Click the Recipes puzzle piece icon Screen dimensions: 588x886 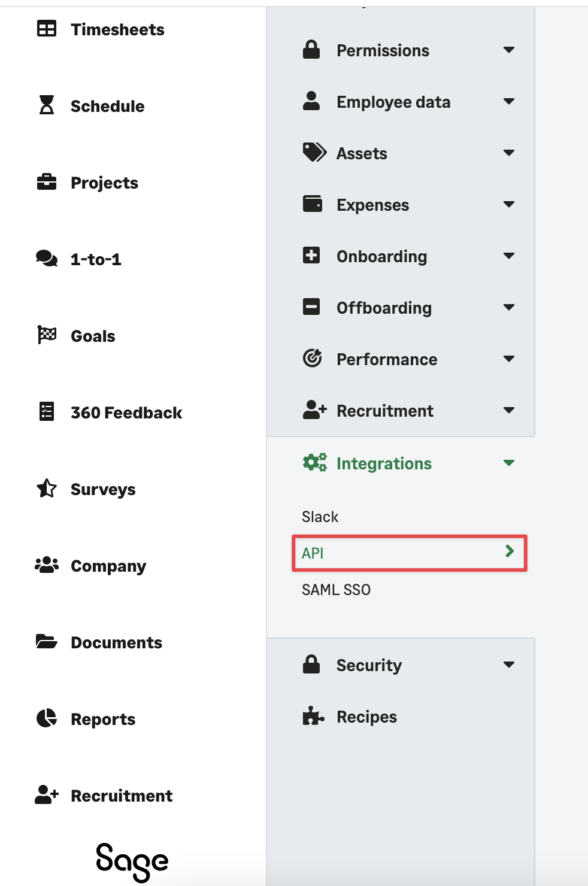tap(313, 716)
